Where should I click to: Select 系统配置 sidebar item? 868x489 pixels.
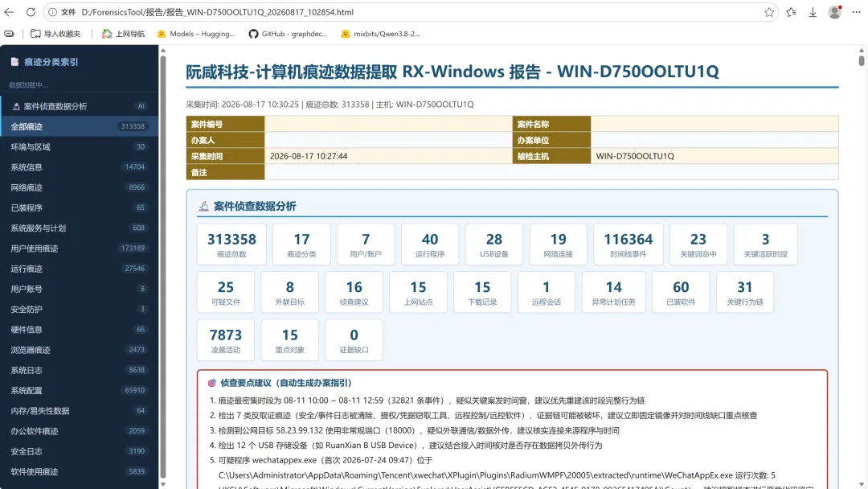79,390
